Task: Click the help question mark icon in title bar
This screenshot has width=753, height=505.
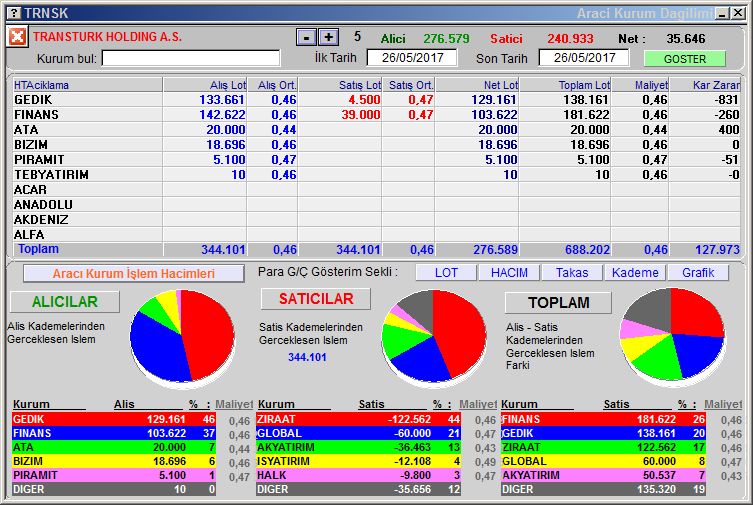Action: 15,13
